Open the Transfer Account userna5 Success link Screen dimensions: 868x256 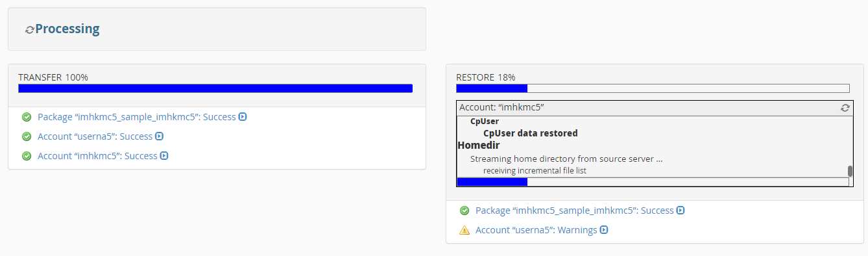pyautogui.click(x=95, y=136)
